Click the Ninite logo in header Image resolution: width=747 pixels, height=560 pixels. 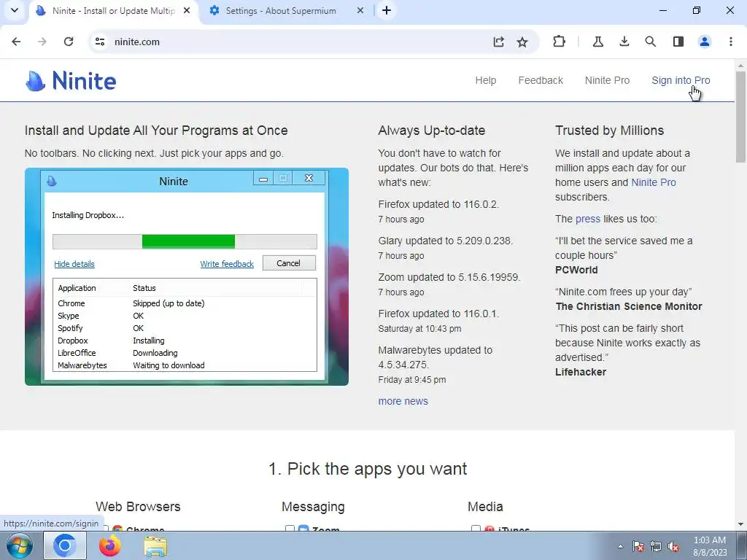pos(71,80)
